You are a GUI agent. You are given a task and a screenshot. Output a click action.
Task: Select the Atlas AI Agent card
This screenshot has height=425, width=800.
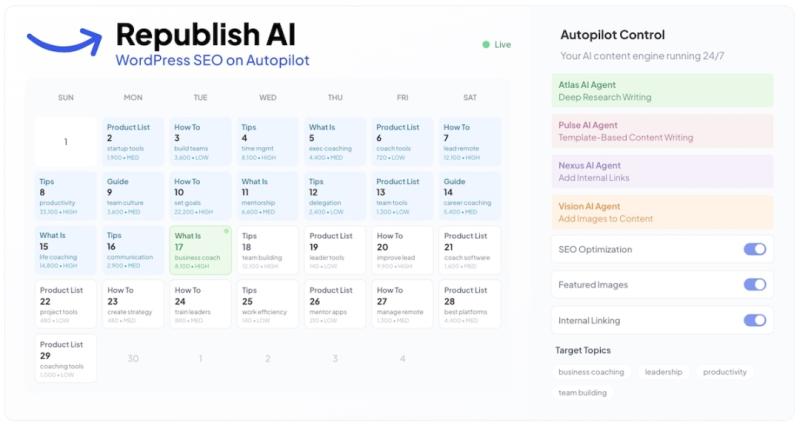[661, 91]
